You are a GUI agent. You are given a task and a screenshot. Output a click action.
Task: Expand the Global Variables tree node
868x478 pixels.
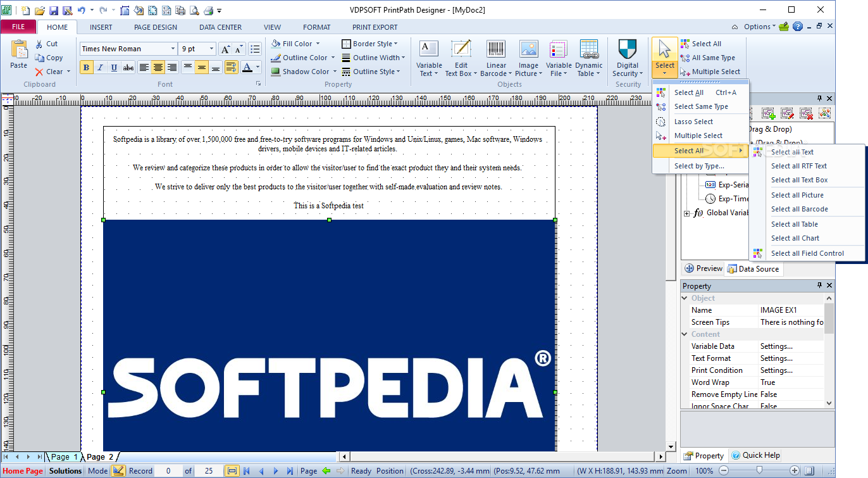[x=687, y=213]
